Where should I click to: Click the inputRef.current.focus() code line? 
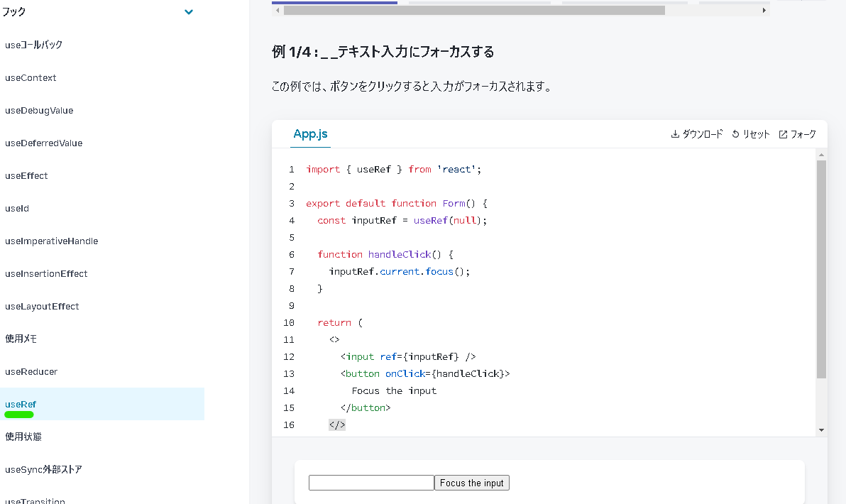tap(400, 271)
